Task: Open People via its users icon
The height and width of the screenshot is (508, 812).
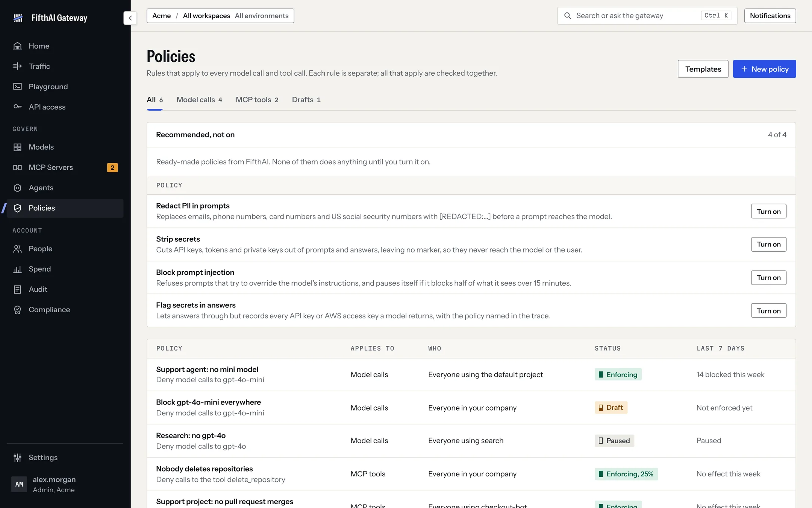Action: point(17,249)
